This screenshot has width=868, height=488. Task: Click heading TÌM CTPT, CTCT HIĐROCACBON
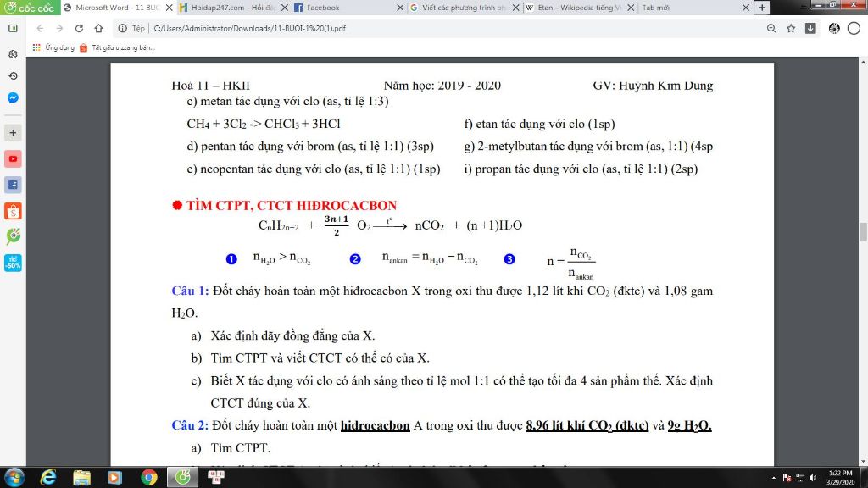(x=292, y=205)
